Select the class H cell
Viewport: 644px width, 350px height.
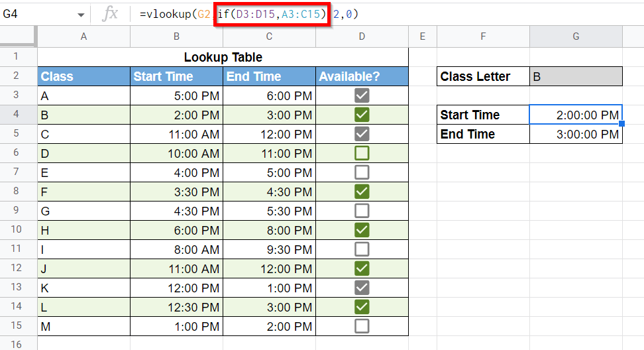[83, 230]
